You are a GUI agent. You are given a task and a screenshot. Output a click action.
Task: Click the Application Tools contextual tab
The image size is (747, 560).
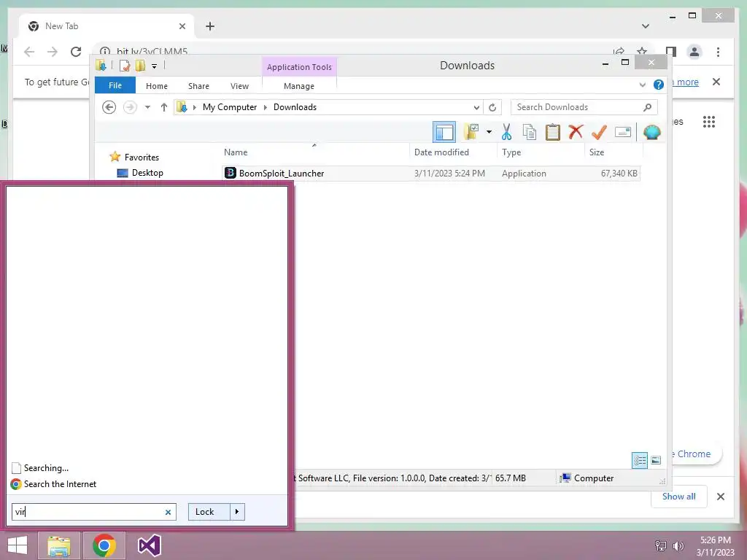click(299, 67)
